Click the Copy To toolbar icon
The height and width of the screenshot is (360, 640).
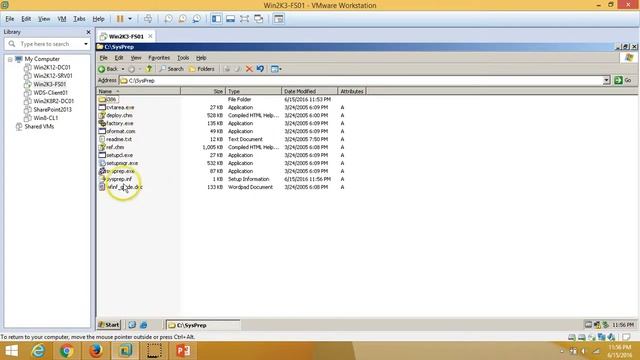click(x=238, y=69)
